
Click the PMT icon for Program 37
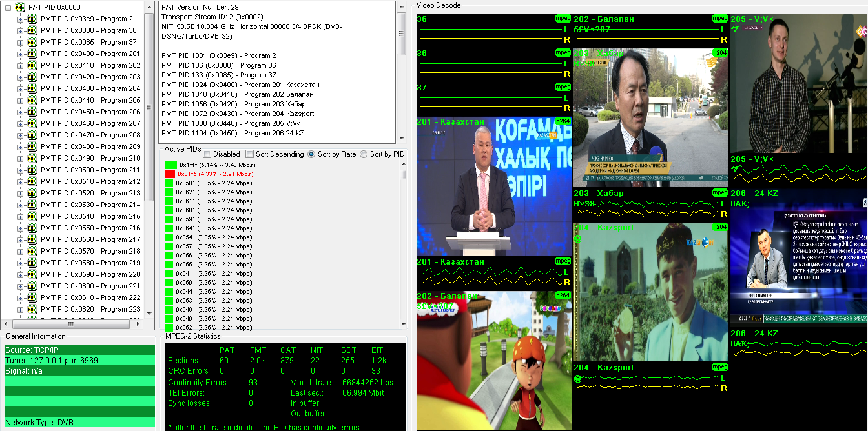(32, 42)
